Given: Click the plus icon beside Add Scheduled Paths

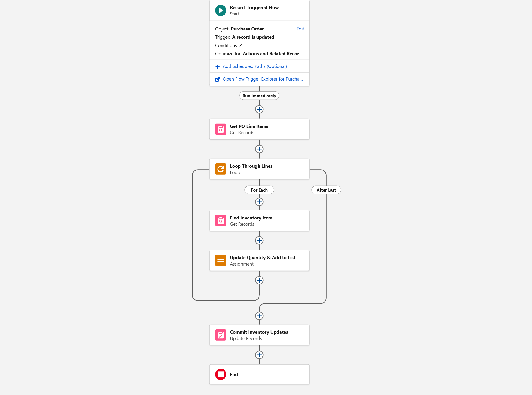Looking at the screenshot, I should pos(217,67).
